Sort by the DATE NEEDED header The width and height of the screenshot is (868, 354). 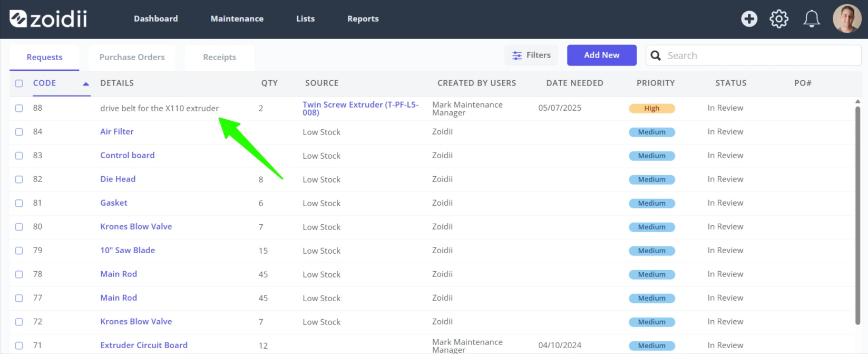tap(575, 83)
